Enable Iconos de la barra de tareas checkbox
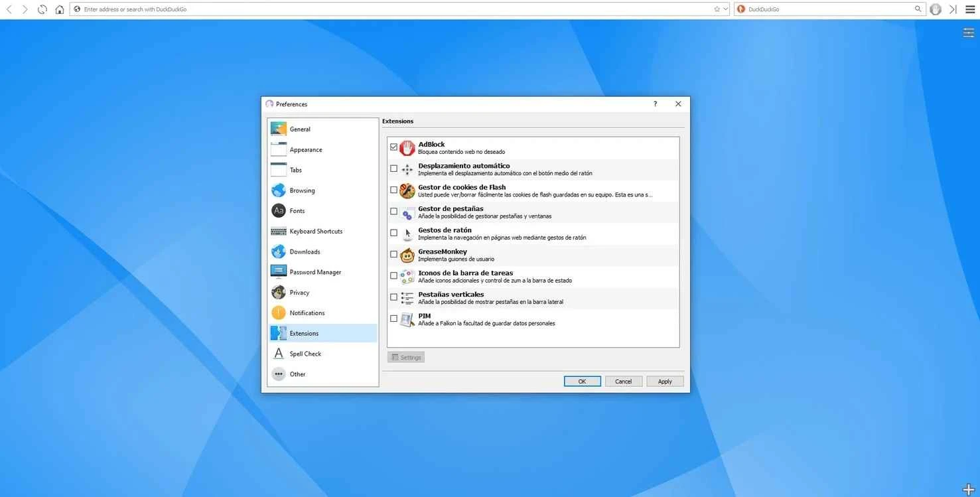The height and width of the screenshot is (497, 980). [x=393, y=275]
